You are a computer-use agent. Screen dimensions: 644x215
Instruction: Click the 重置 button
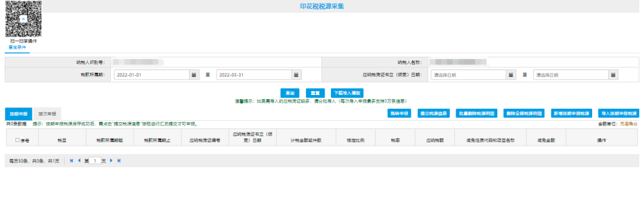point(315,93)
